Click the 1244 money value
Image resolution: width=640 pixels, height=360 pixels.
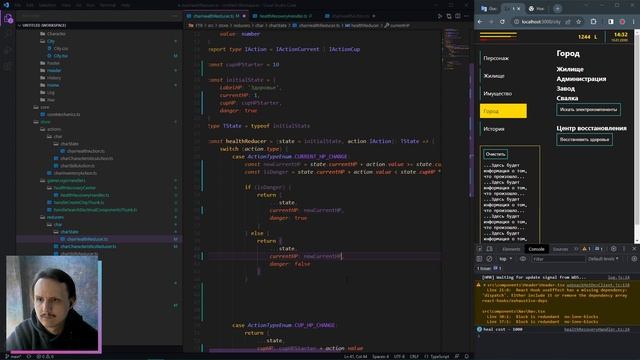click(x=584, y=37)
